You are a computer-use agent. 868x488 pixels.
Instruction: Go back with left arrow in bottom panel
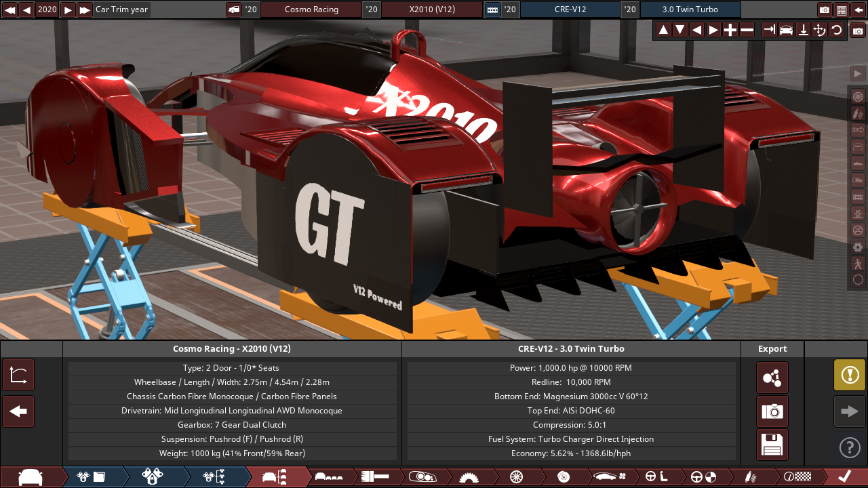(18, 411)
